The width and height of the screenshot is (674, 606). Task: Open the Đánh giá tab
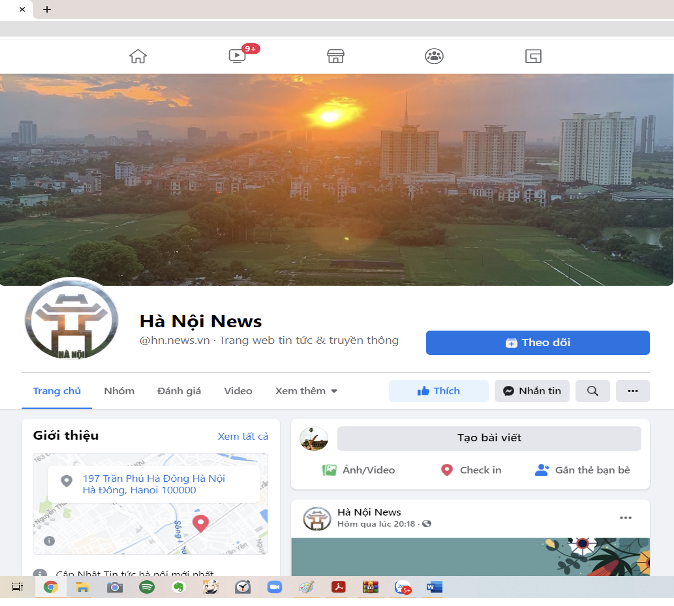(x=179, y=391)
